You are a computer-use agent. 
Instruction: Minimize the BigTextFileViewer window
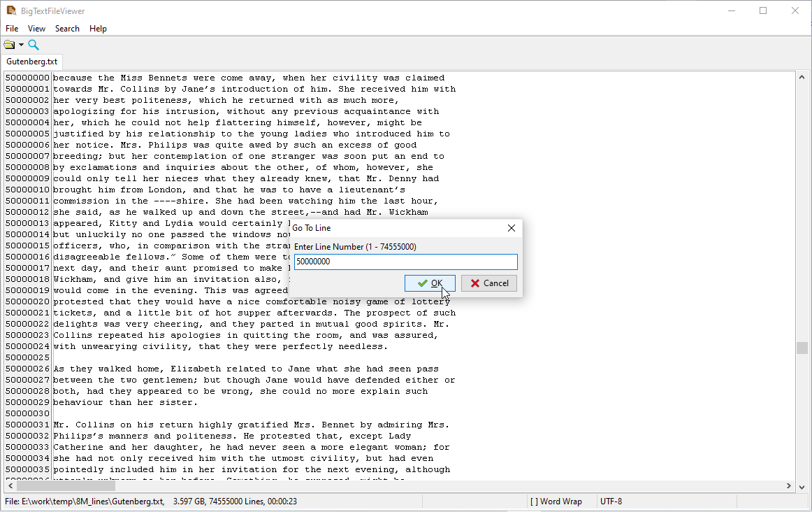coord(732,11)
